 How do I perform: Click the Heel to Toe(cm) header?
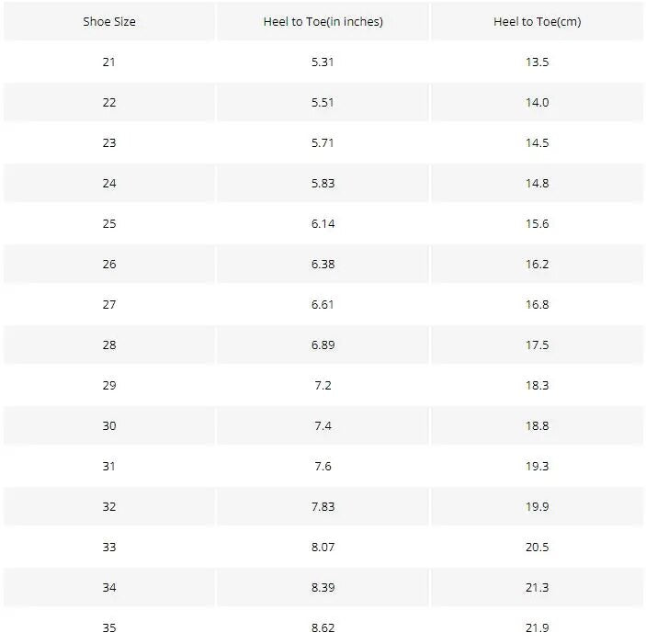click(537, 22)
